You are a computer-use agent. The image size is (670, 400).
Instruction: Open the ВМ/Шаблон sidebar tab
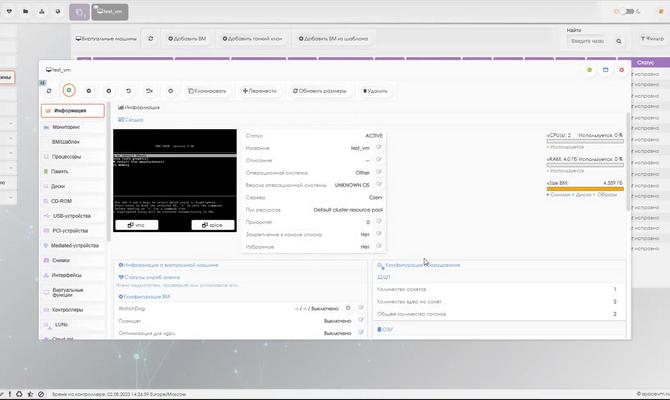click(73, 141)
